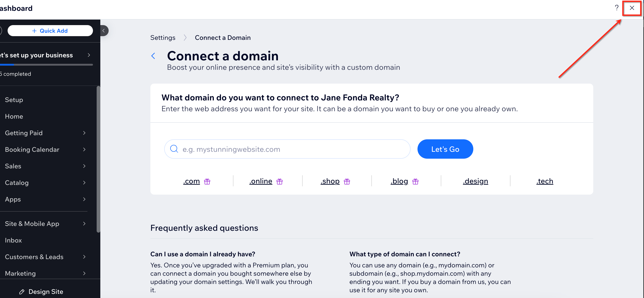Select the .design domain link
Image resolution: width=644 pixels, height=298 pixels.
[475, 181]
